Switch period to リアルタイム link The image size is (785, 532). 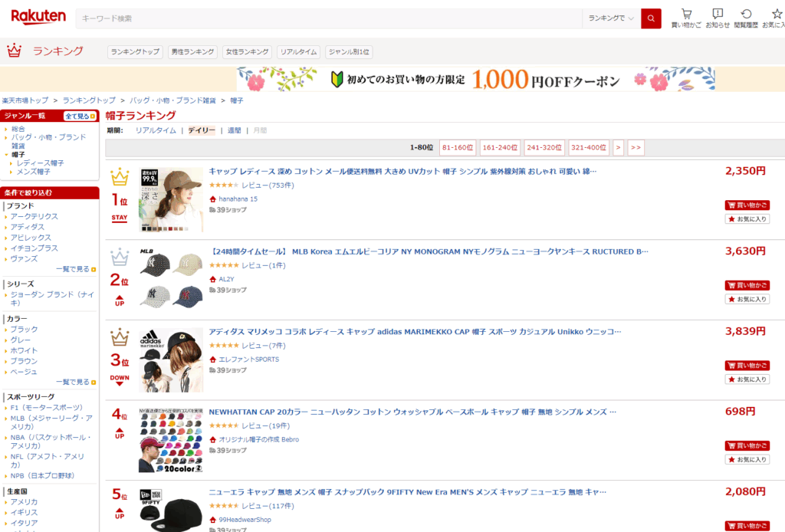156,130
